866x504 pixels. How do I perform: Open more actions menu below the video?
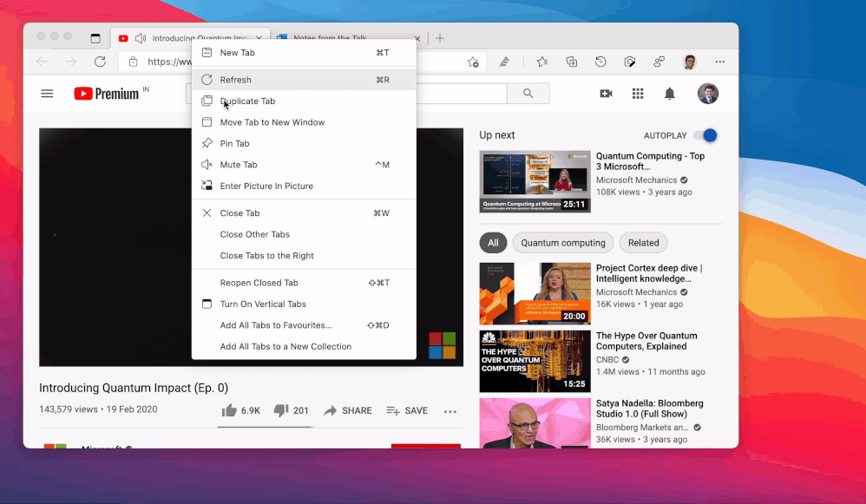tap(449, 410)
